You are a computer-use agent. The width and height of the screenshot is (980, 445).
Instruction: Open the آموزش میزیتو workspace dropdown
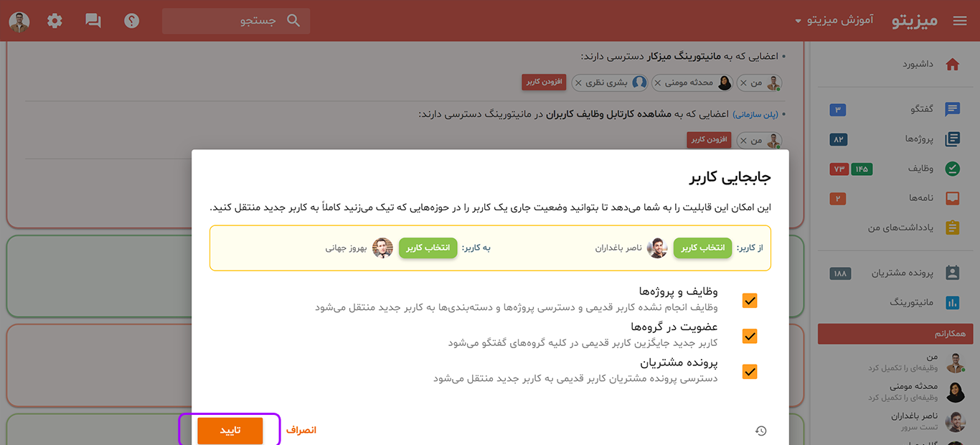click(834, 21)
